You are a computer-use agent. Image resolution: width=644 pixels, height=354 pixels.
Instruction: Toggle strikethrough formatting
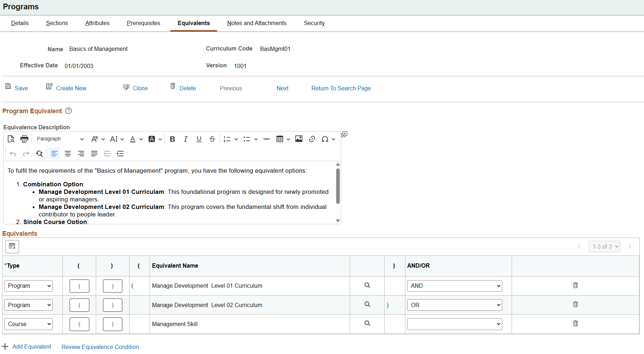tap(212, 139)
